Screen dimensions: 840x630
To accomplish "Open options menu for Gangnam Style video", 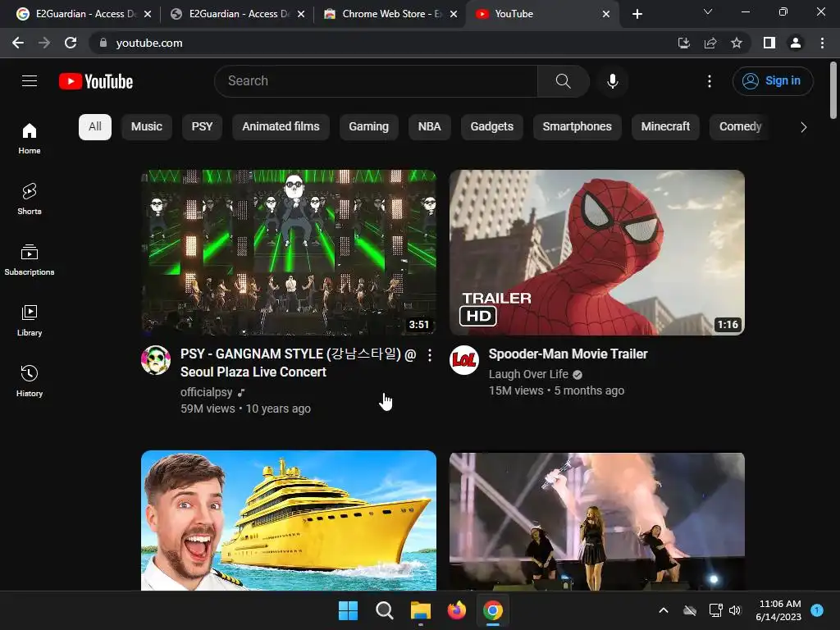I will coord(430,354).
